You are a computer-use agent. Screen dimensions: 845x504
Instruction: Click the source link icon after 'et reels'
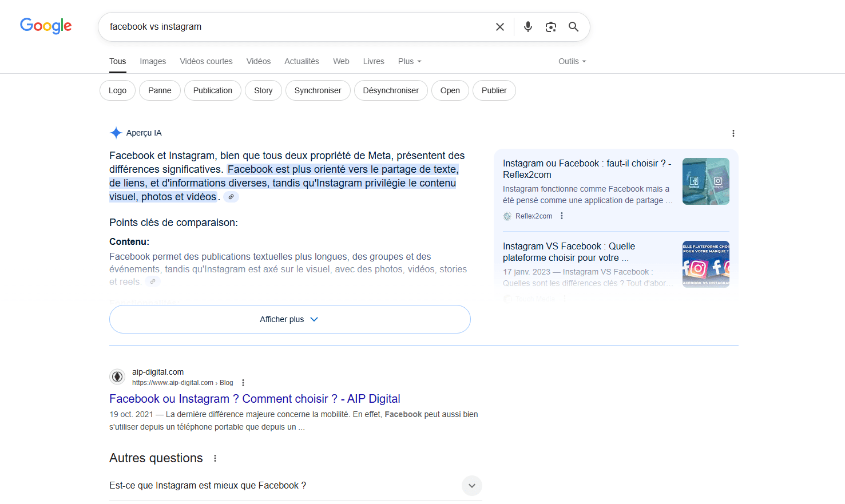tap(152, 281)
